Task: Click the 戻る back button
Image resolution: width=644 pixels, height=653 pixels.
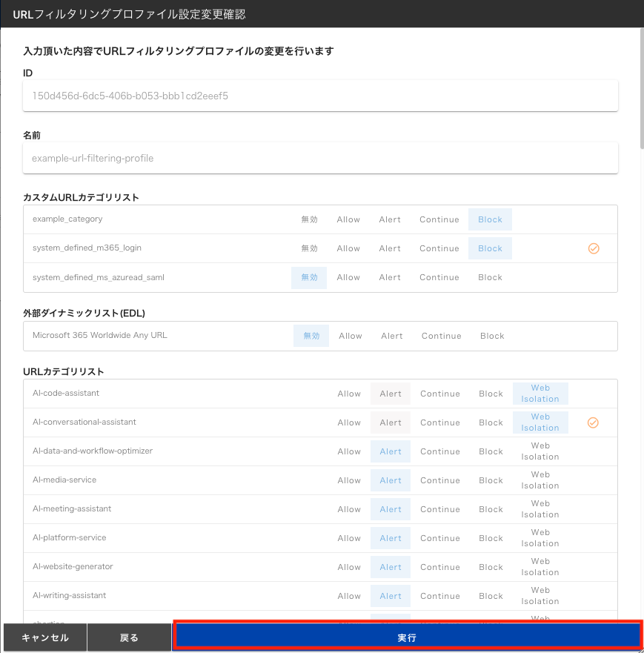Action: (129, 637)
